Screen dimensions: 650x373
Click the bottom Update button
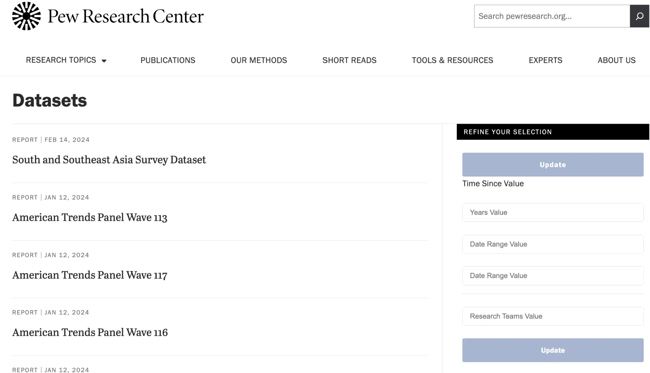[x=553, y=350]
